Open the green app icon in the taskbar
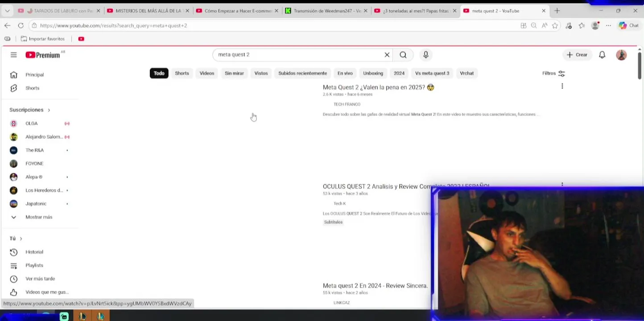 [x=64, y=317]
